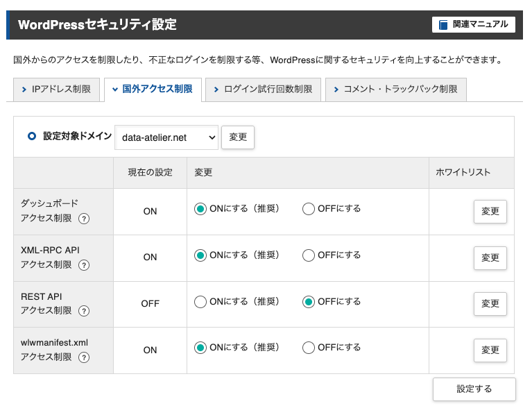Click the chevron icon on コメント・トラックバック制限 tab
This screenshot has width=532, height=406.
336,90
